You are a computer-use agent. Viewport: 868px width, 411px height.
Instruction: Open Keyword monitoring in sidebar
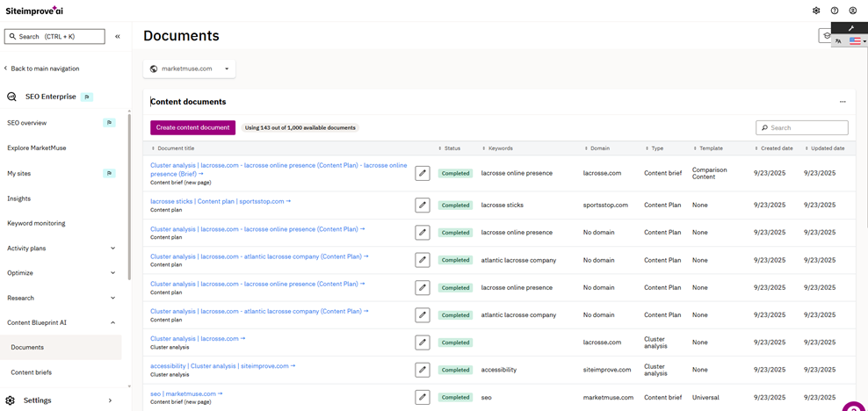pyautogui.click(x=36, y=223)
